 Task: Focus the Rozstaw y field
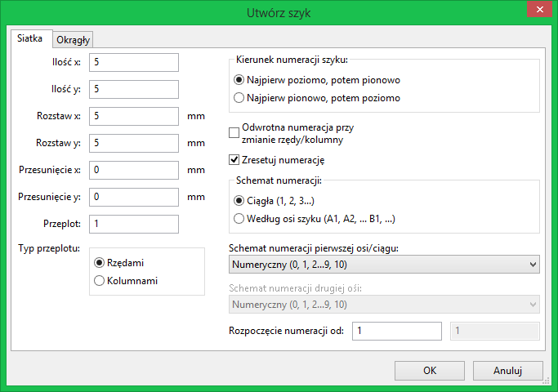[x=134, y=144]
